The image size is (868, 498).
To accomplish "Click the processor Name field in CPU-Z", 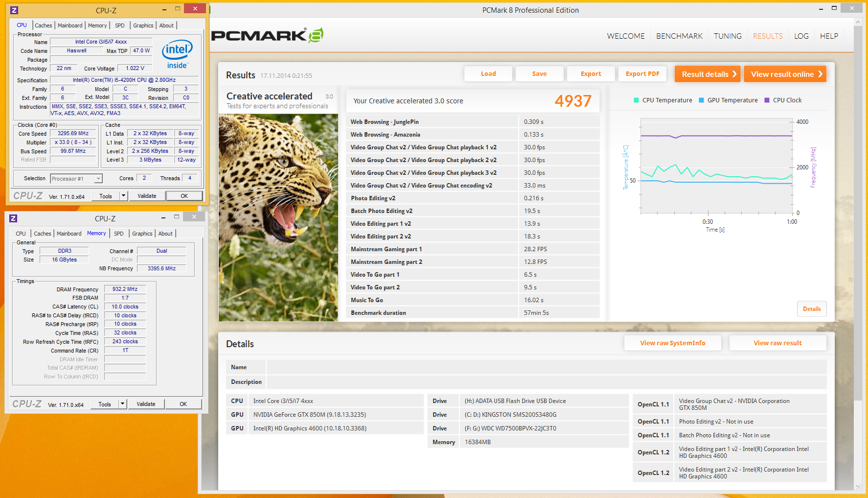I will [101, 42].
